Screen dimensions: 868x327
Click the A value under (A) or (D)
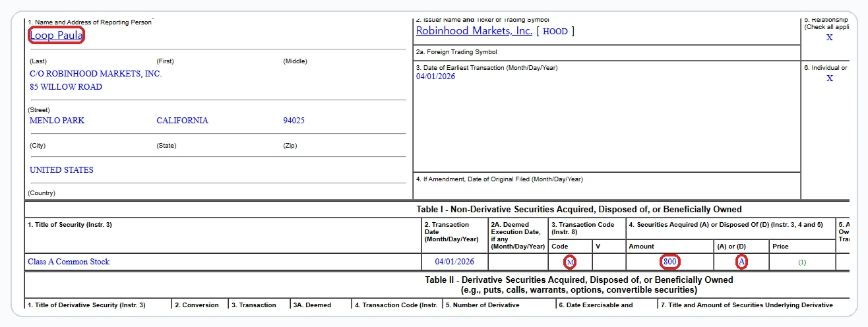[742, 262]
